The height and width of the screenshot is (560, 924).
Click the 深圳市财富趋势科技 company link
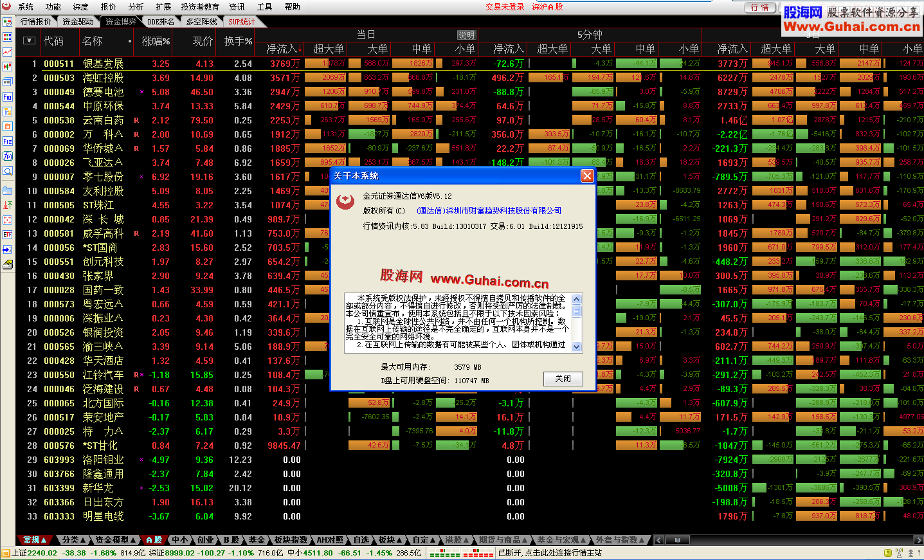click(489, 211)
